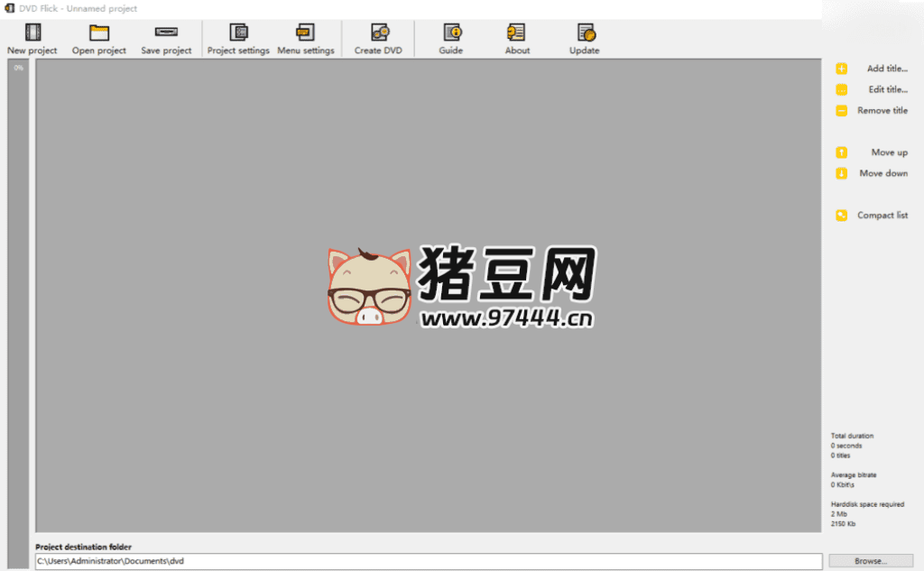
Task: Save the current project
Action: (166, 32)
